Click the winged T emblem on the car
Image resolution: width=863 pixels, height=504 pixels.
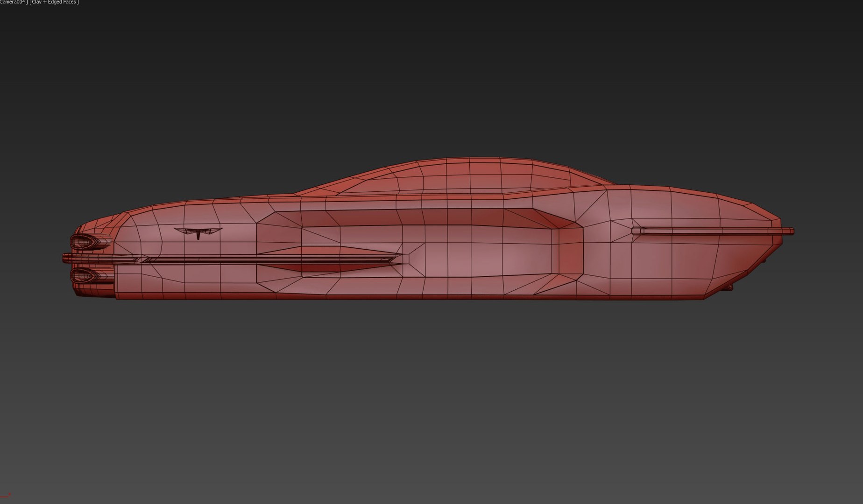[x=198, y=232]
